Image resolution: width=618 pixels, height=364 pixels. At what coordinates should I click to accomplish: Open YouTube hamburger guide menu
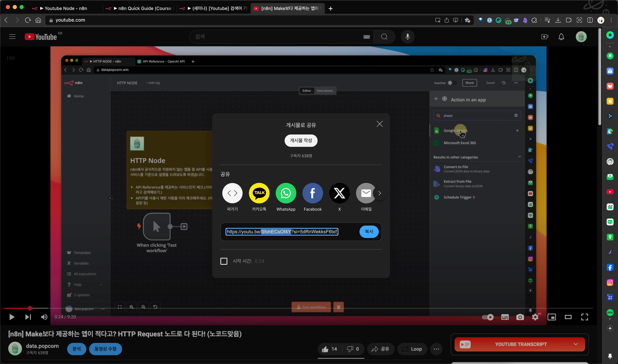[12, 37]
